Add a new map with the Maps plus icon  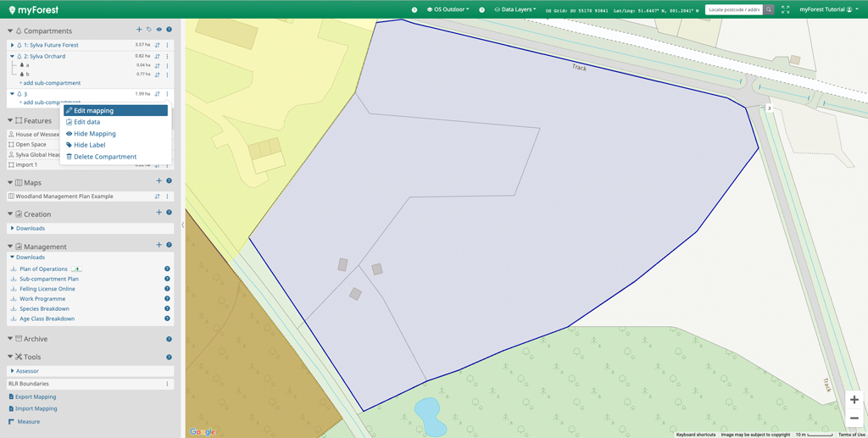pos(159,181)
